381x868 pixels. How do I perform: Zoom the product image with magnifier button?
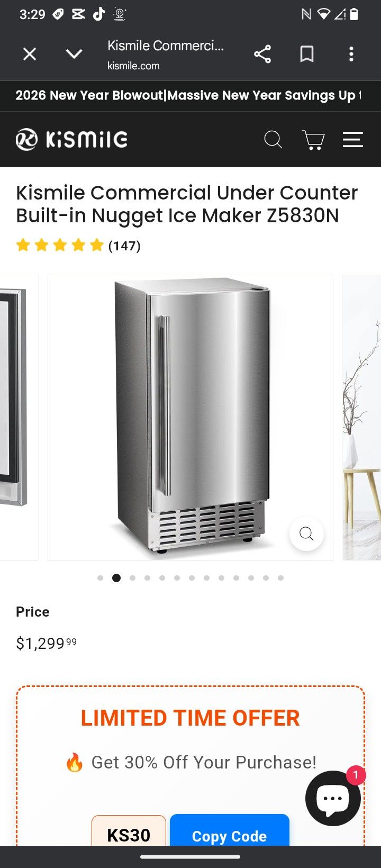pos(306,534)
